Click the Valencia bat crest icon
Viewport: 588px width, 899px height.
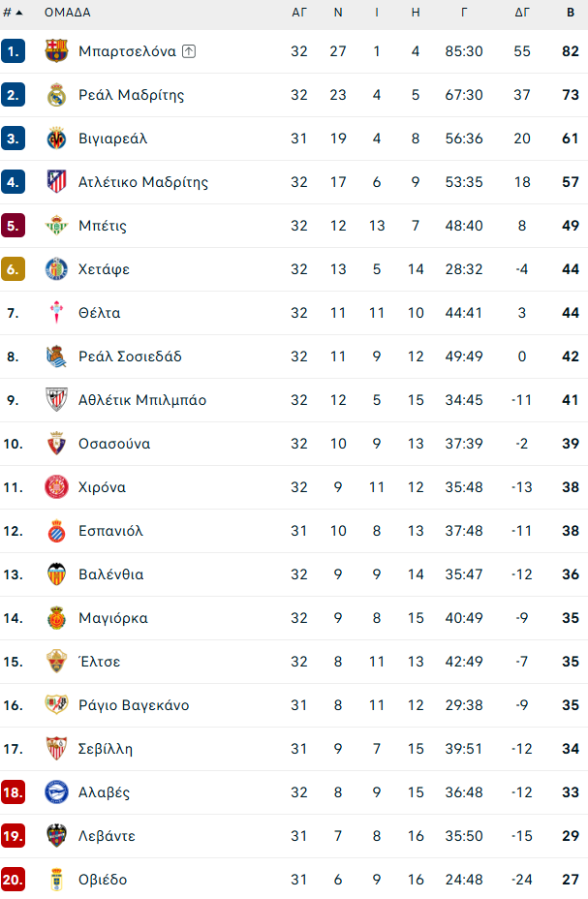coord(57,574)
